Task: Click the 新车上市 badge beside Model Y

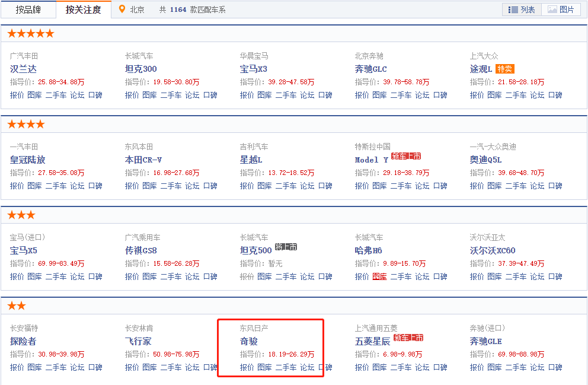Action: [406, 156]
